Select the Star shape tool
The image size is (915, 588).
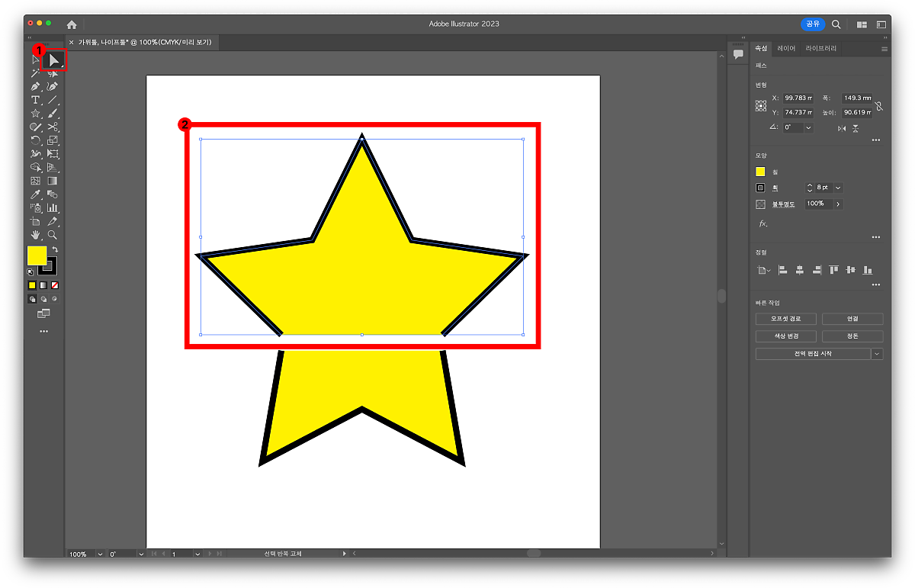coord(35,114)
